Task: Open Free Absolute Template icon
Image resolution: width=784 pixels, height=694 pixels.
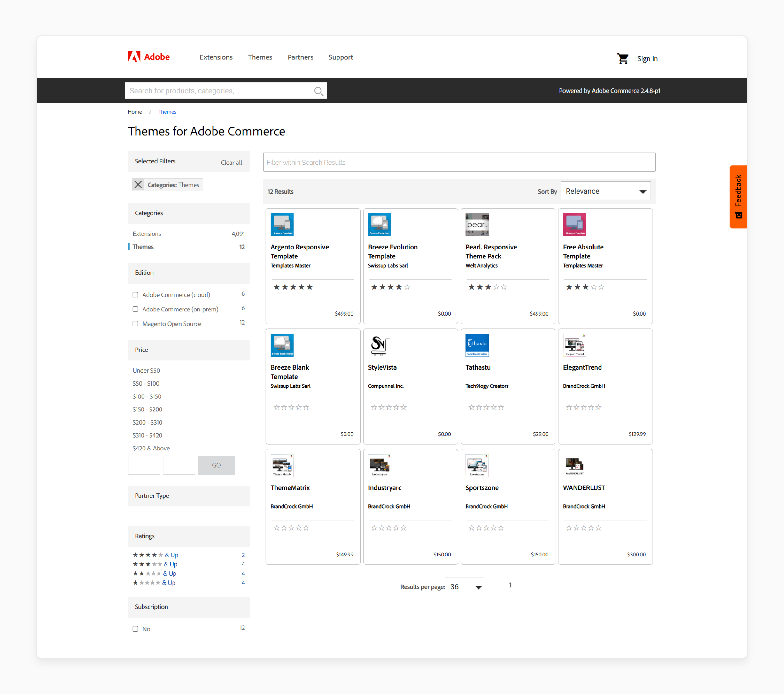Action: coord(574,225)
